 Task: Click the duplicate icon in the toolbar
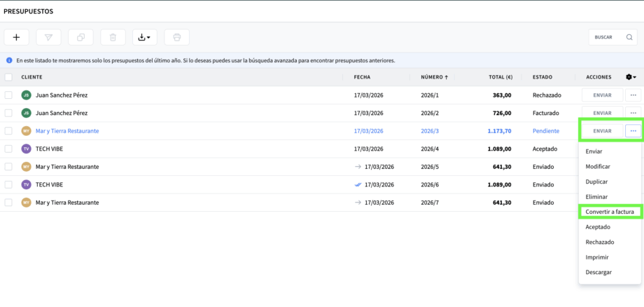coord(80,37)
